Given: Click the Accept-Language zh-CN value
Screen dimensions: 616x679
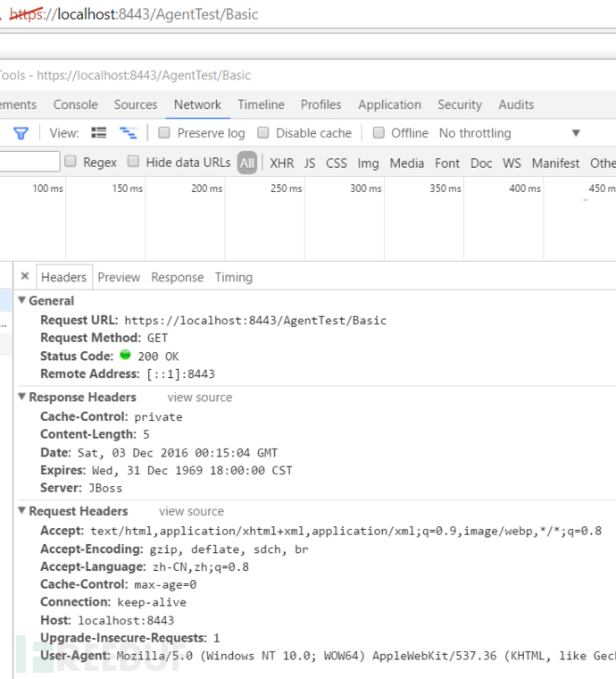Looking at the screenshot, I should 201,566.
